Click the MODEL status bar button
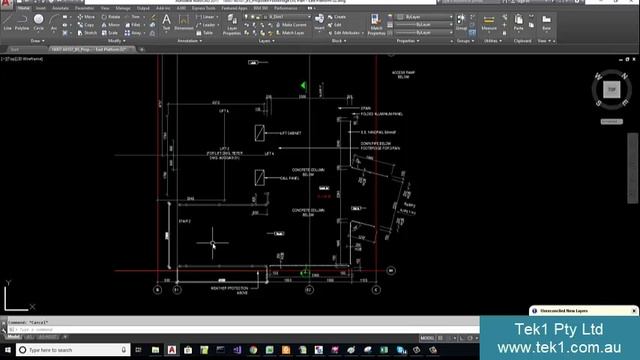 click(x=427, y=338)
